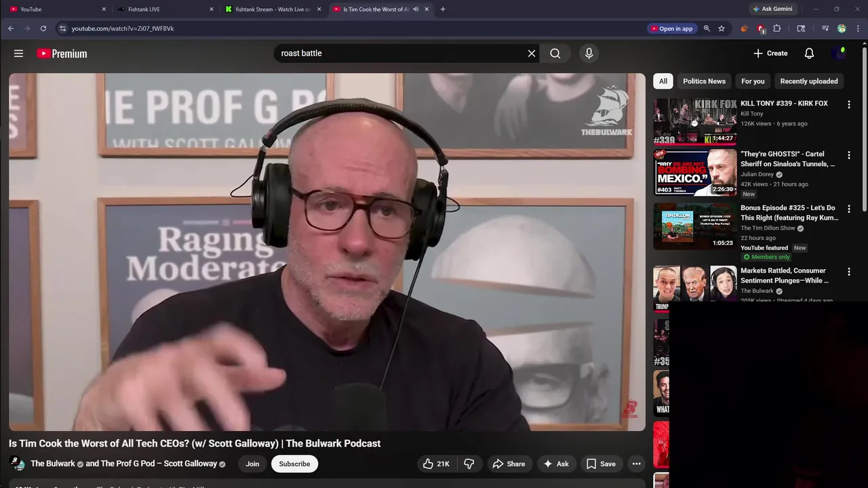Subscribe to The Bulwark channel

click(294, 464)
